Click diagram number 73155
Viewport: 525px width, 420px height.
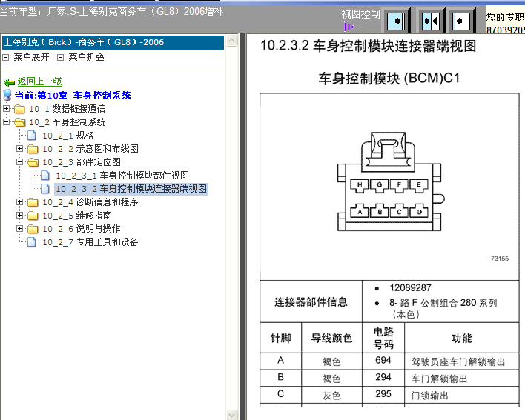click(500, 259)
